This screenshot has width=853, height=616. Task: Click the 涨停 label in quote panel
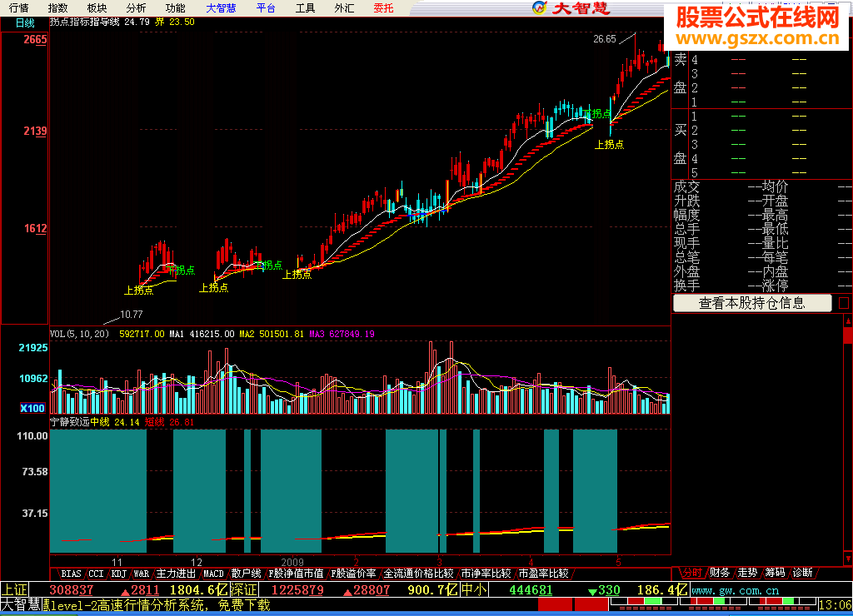[x=775, y=286]
